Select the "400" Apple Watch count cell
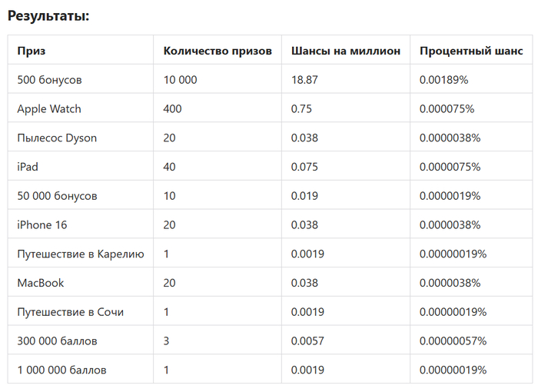The height and width of the screenshot is (392, 538). [x=173, y=109]
